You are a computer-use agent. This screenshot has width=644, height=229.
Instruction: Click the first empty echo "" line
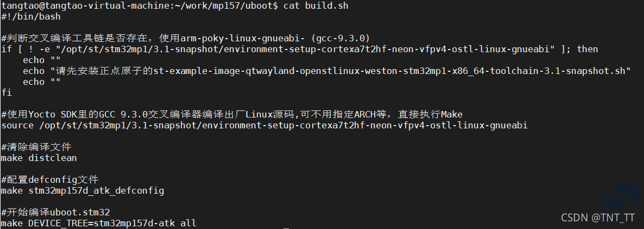(x=41, y=60)
